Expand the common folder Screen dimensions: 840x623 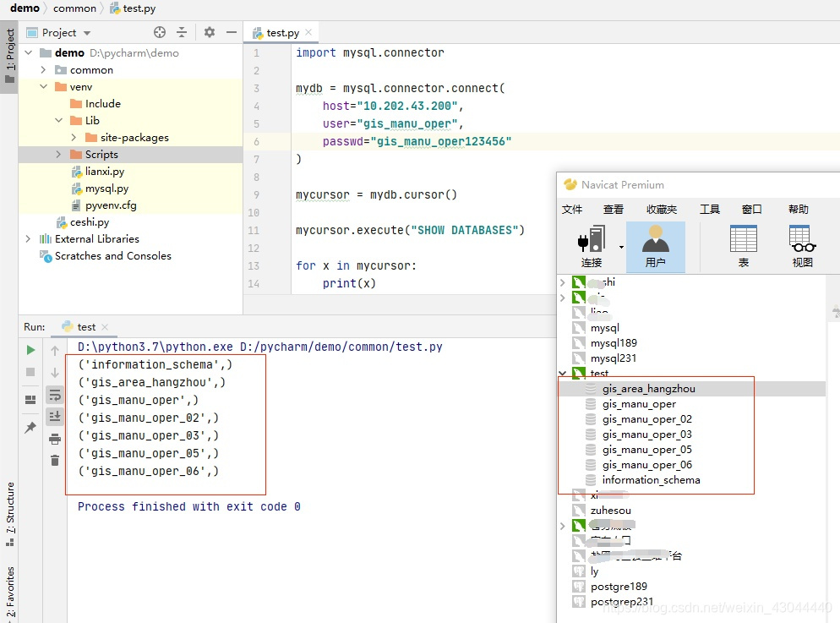pyautogui.click(x=43, y=69)
